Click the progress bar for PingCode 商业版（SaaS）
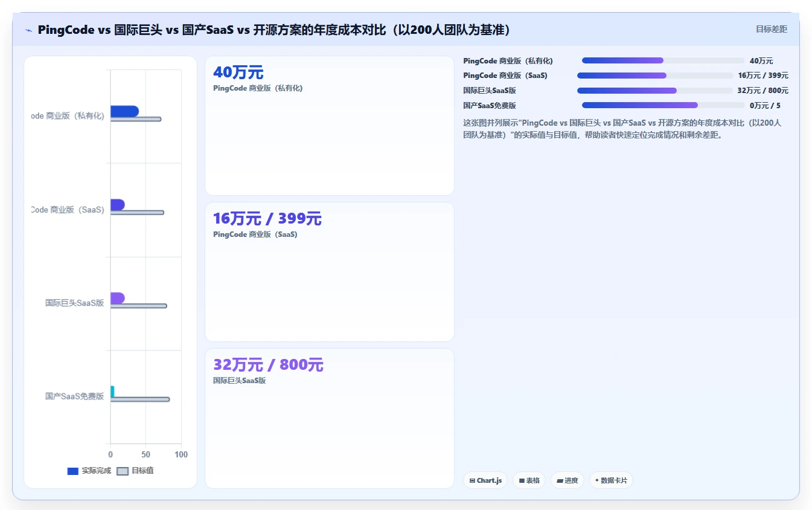The image size is (812, 510). 655,76
